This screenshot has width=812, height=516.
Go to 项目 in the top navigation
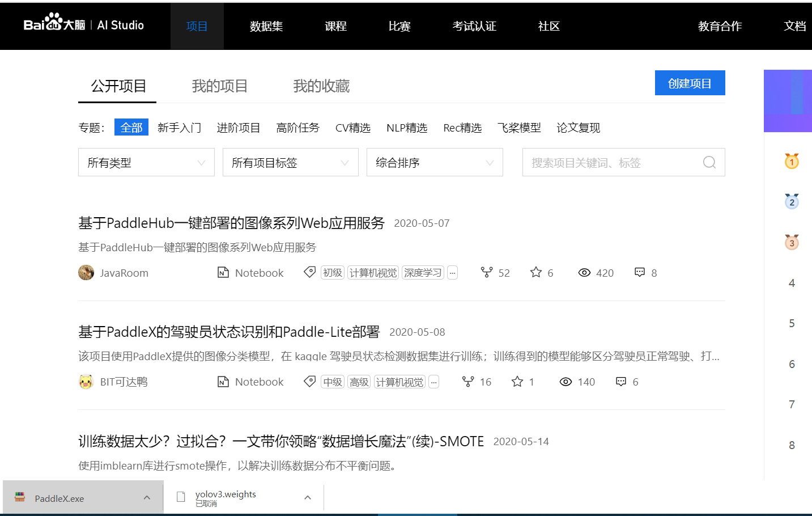[197, 26]
